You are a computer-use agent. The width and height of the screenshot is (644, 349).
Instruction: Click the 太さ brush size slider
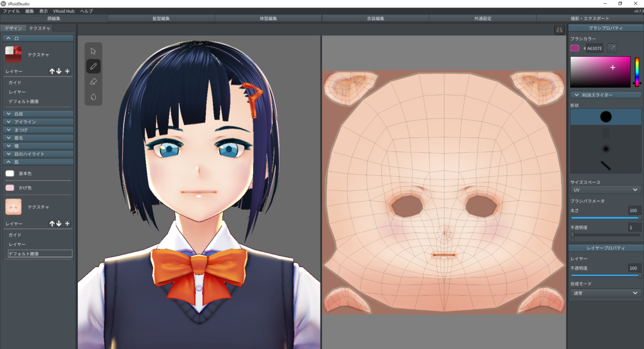[x=605, y=217]
